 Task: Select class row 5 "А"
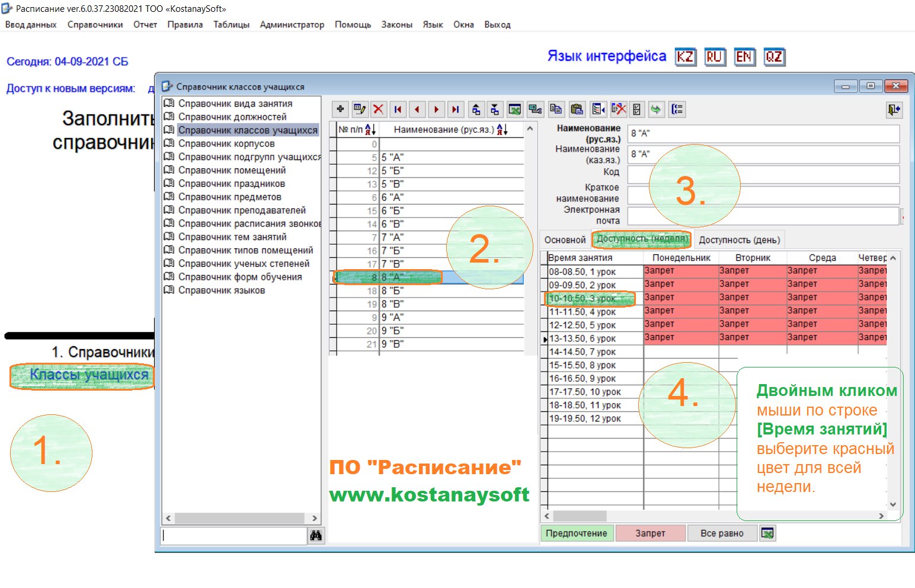click(430, 157)
